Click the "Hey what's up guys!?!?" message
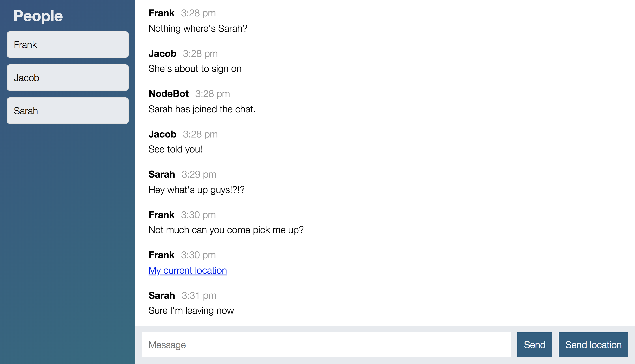635x364 pixels. [x=196, y=190]
